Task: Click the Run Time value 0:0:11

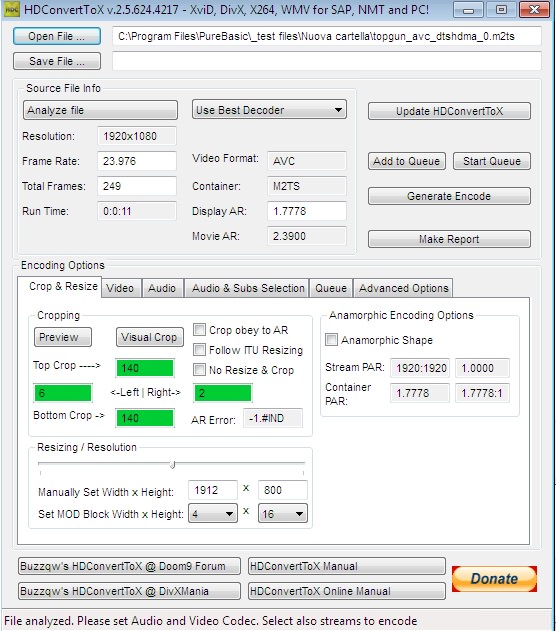Action: pyautogui.click(x=137, y=211)
